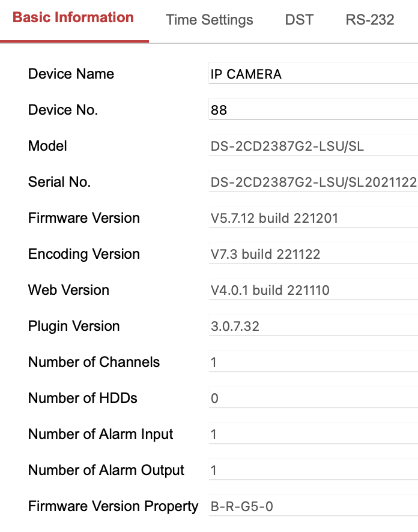This screenshot has width=418, height=532.
Task: Click the Serial No. field
Action: click(312, 182)
